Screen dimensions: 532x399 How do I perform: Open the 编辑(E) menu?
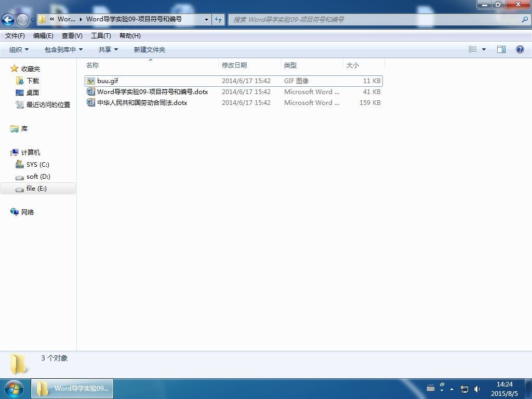click(43, 36)
